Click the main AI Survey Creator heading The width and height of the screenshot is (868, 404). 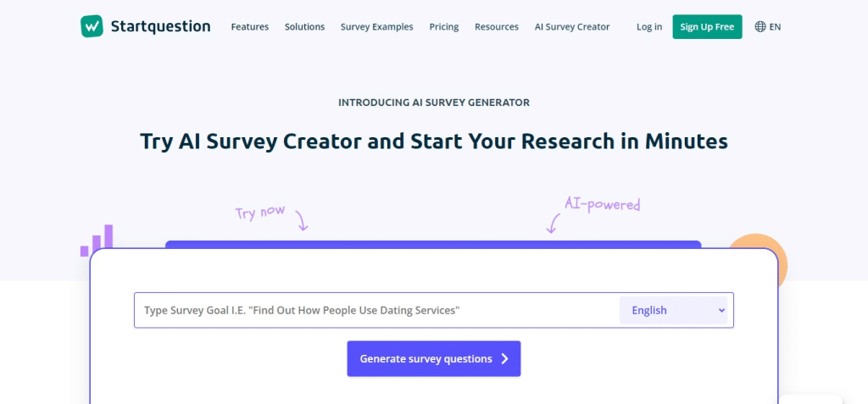pyautogui.click(x=434, y=141)
